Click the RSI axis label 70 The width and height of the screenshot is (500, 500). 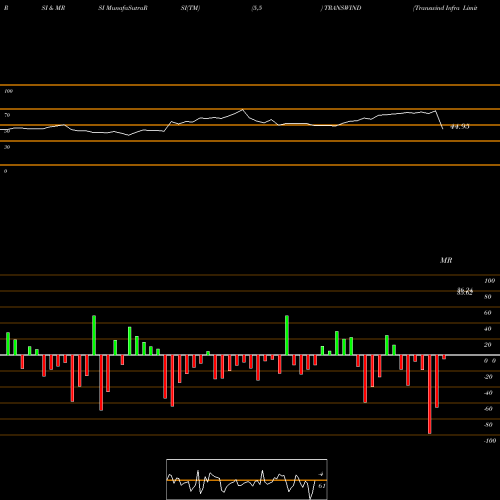click(7, 115)
